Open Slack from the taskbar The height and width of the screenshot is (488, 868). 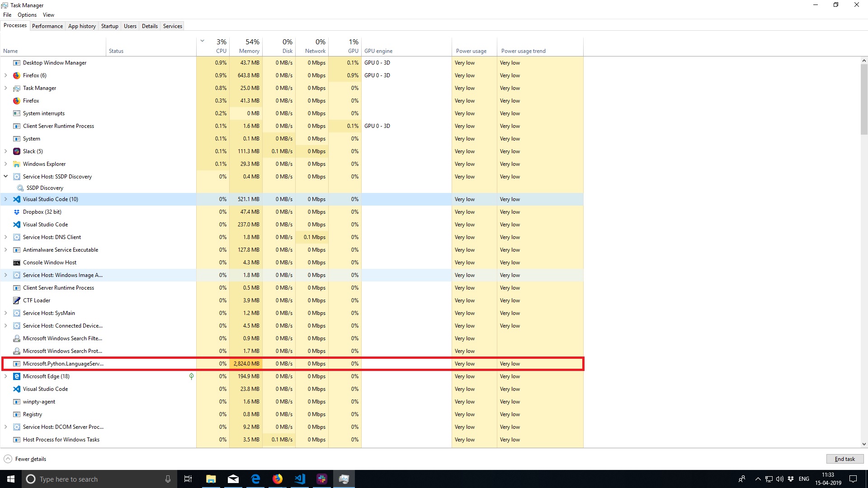[x=321, y=479]
